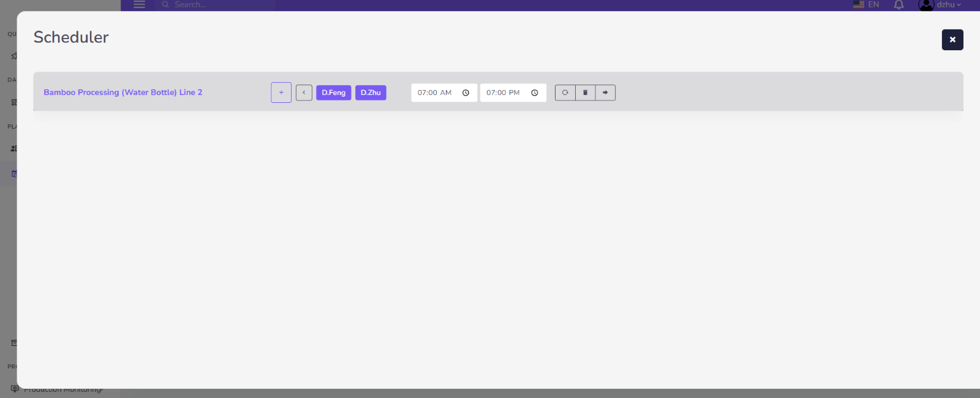Expand the dzhu user account dropdown
Screen dimensions: 980x398
tap(949, 4)
